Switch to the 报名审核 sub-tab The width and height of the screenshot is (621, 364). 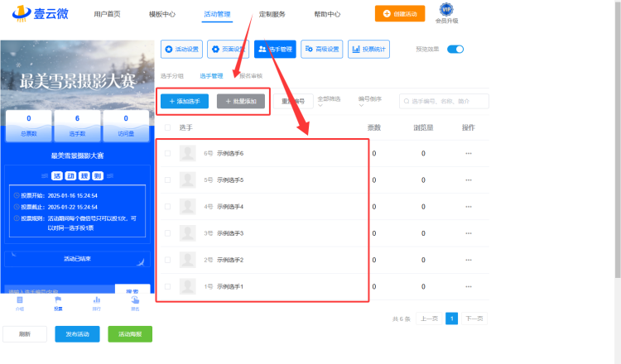(x=251, y=76)
